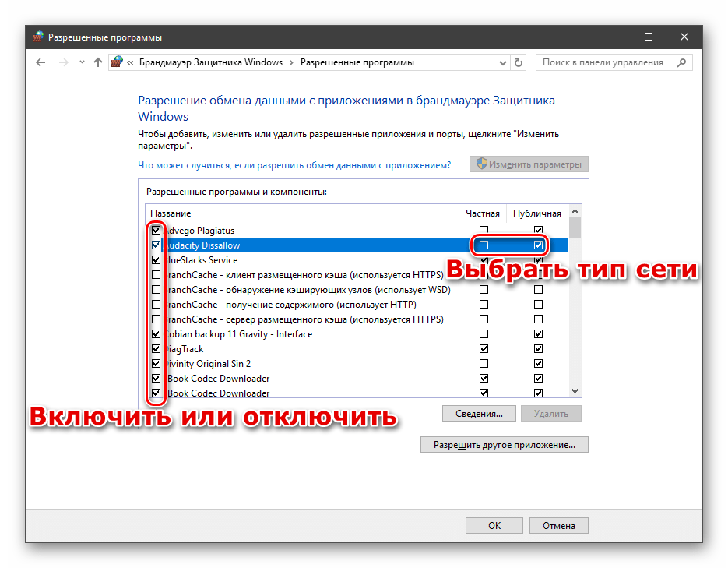
Task: Enable Private network for Advego Plagiatus
Action: 484,231
